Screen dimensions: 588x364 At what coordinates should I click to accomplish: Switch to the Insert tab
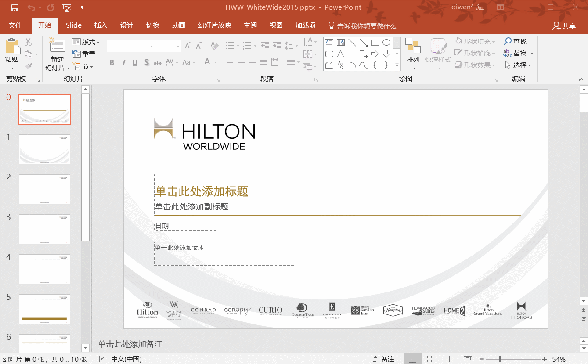[x=101, y=25]
